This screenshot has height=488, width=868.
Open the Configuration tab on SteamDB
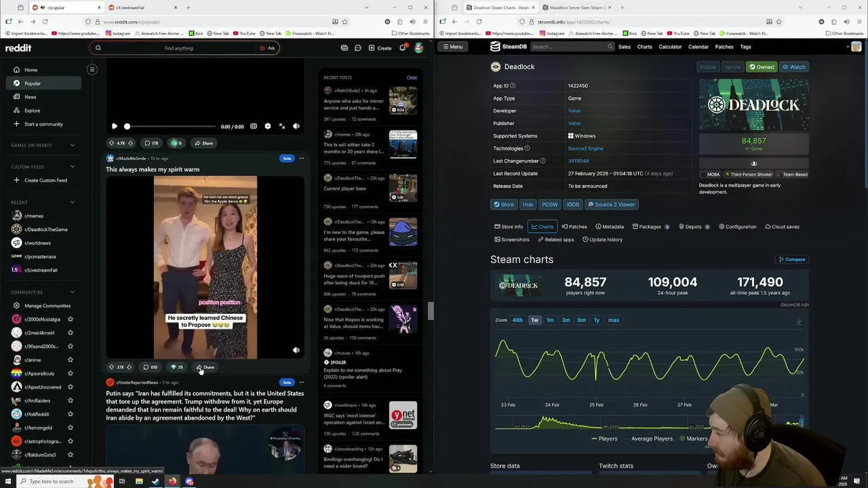click(737, 226)
